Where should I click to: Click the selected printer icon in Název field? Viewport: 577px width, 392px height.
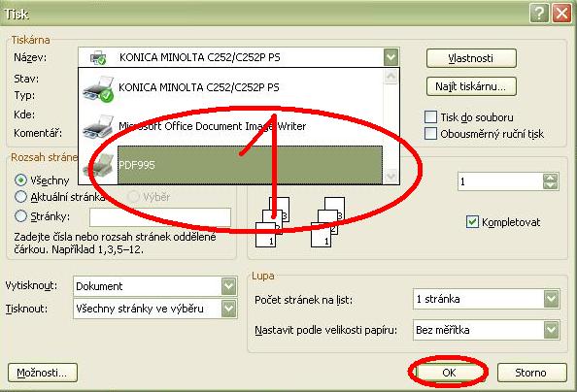tap(98, 58)
